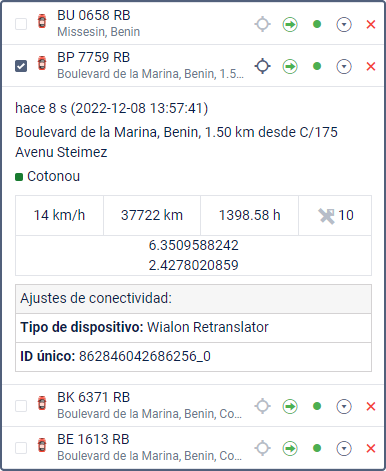Screen dimensions: 386x471
Task: Click the satellite count icon showing 10
Action: (326, 216)
